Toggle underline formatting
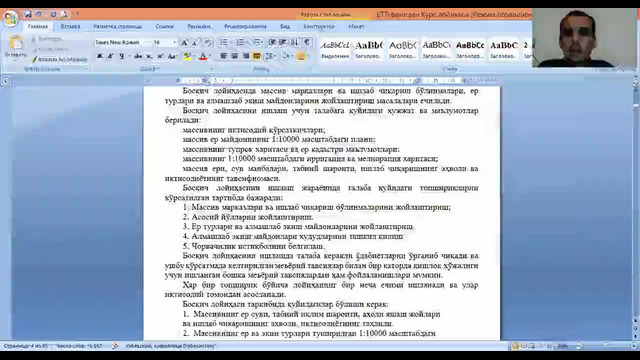This screenshot has height=360, width=640. coord(122,56)
